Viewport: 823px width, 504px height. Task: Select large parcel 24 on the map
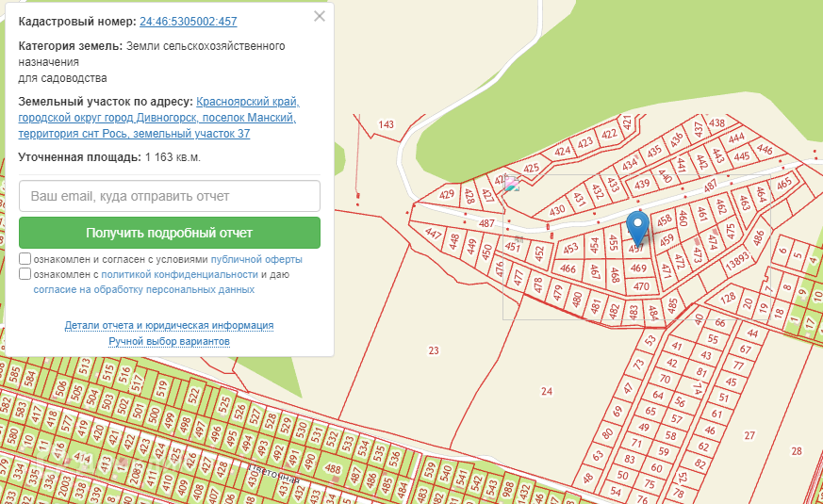[547, 391]
